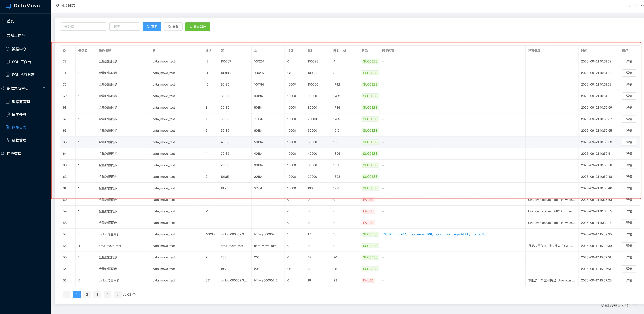Click the location pin icon in breadcrumb
644x314 pixels.
[x=57, y=6]
